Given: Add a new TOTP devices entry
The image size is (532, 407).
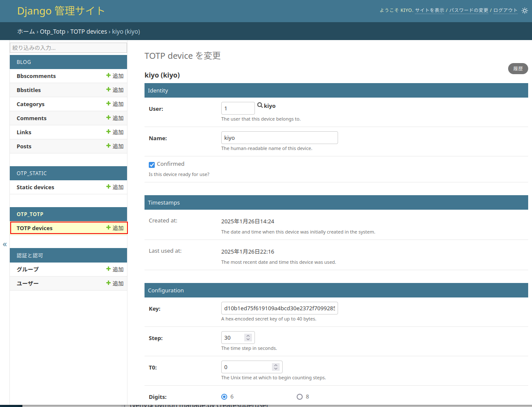Looking at the screenshot, I should click(115, 228).
